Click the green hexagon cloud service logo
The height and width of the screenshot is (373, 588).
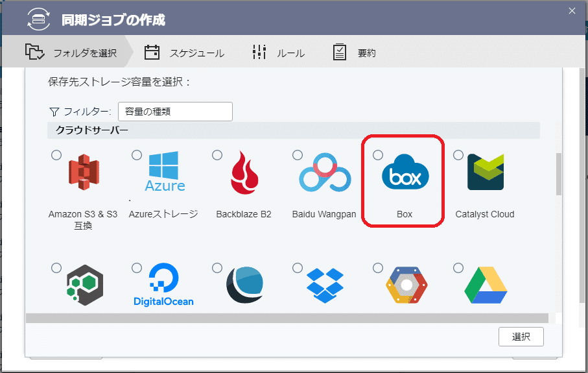(85, 285)
